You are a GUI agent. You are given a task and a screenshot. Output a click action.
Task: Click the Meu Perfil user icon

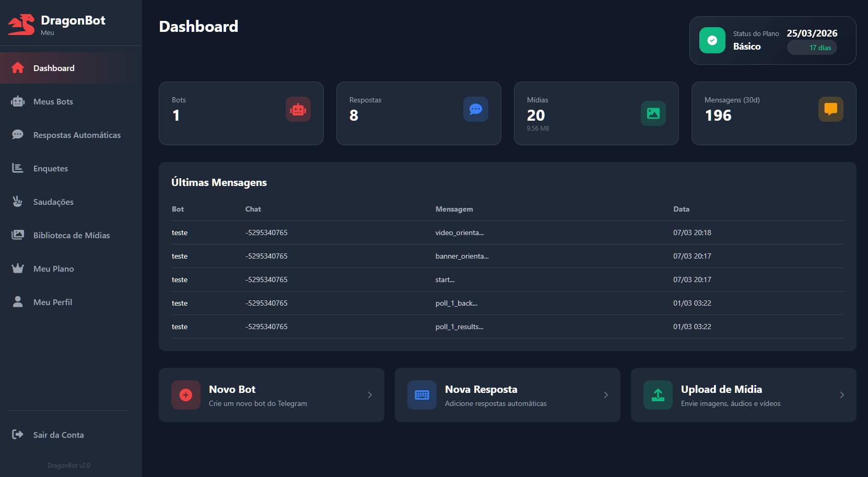point(18,302)
